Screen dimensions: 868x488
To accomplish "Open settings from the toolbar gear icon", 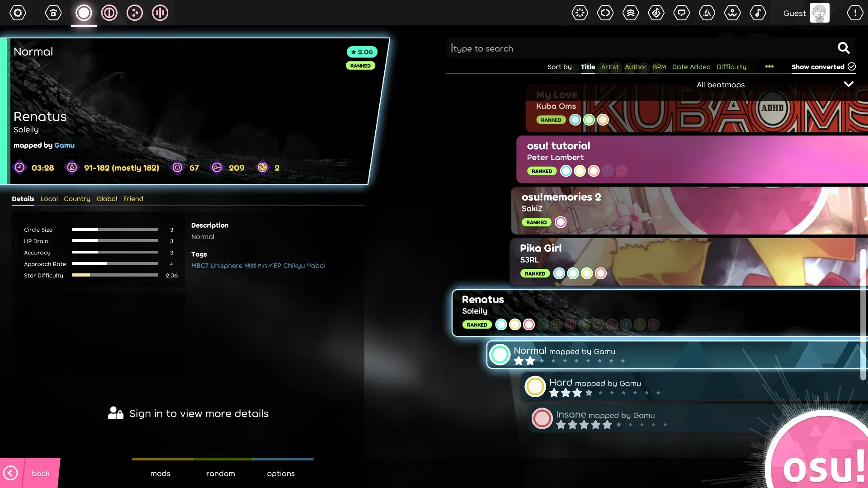I will [18, 13].
